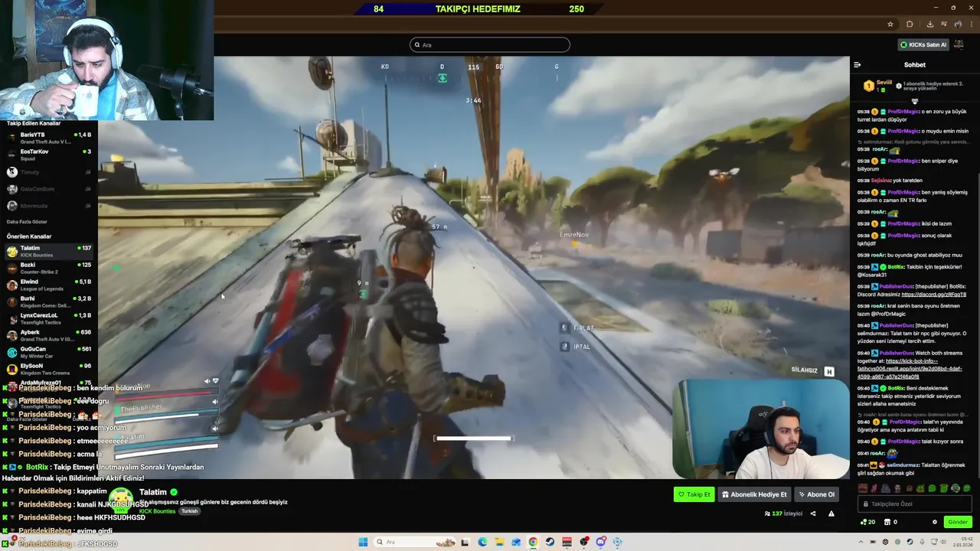
Task: Click the Ara search field on Kick
Action: point(490,44)
